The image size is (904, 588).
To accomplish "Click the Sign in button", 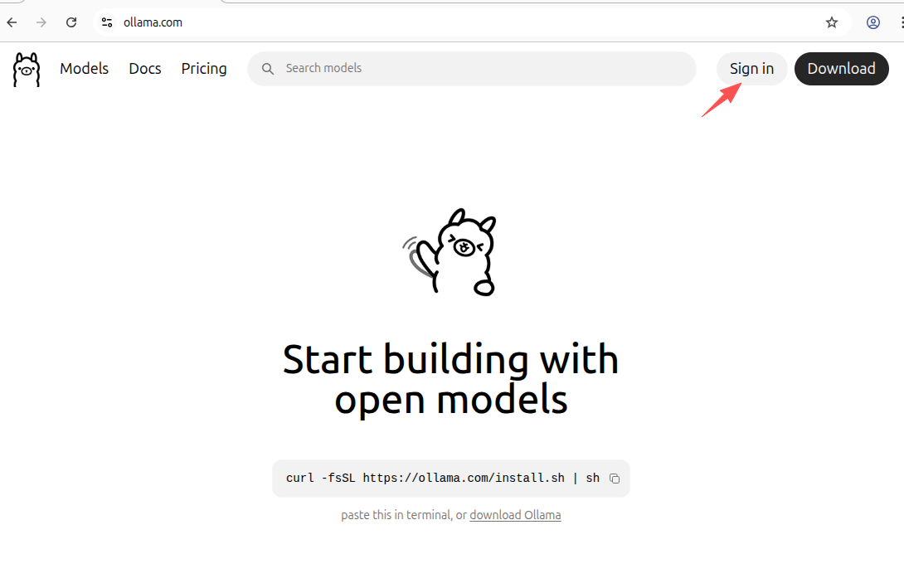I will pos(751,69).
